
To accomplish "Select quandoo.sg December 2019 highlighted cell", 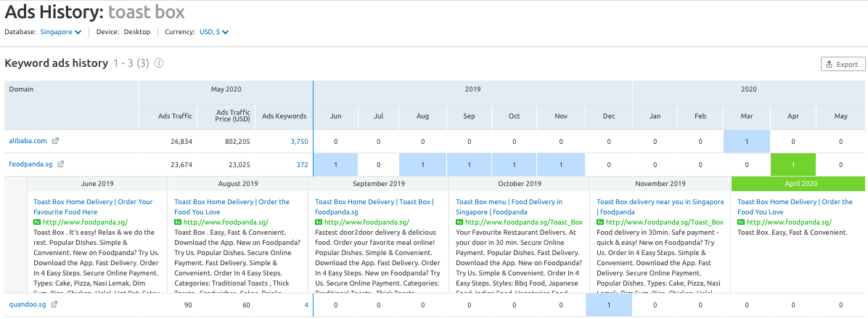I will [609, 305].
